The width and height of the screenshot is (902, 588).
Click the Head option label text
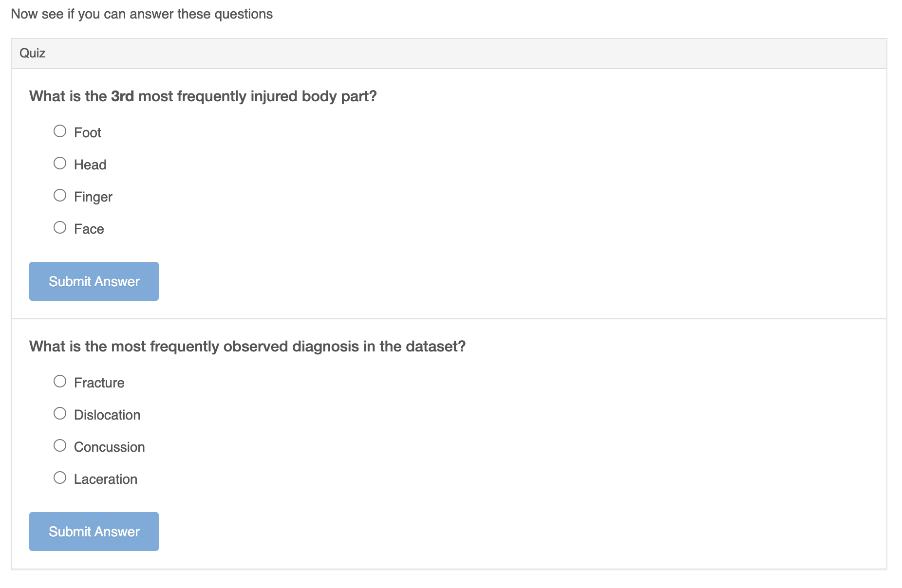pyautogui.click(x=90, y=164)
